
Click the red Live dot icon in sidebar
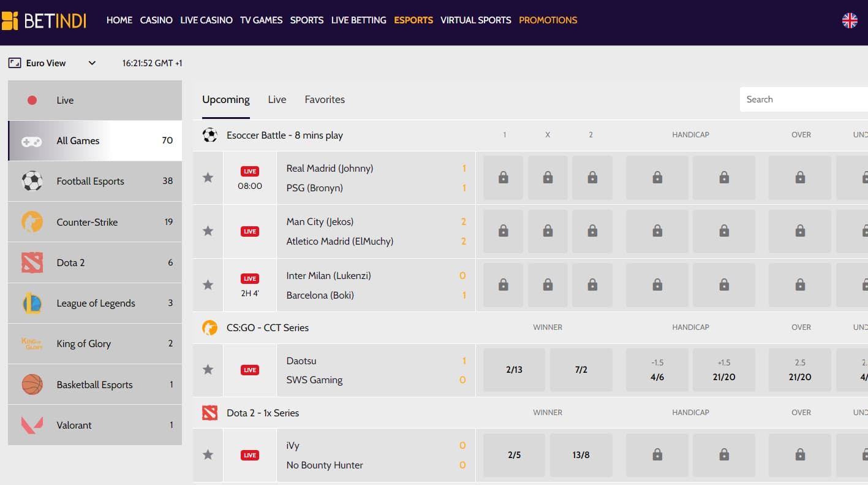[32, 100]
